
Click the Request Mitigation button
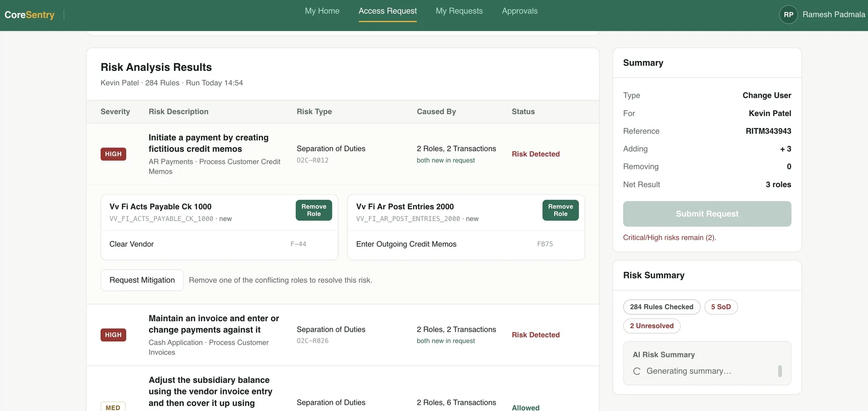142,280
